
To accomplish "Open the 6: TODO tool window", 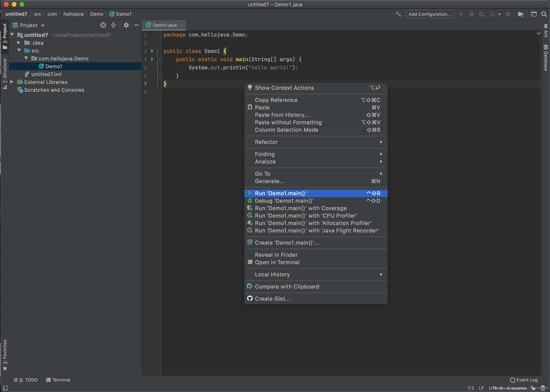I will (x=26, y=380).
